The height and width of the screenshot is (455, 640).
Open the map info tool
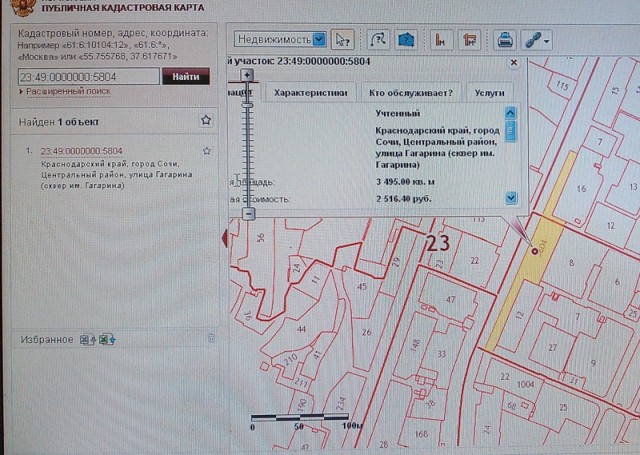coord(405,40)
